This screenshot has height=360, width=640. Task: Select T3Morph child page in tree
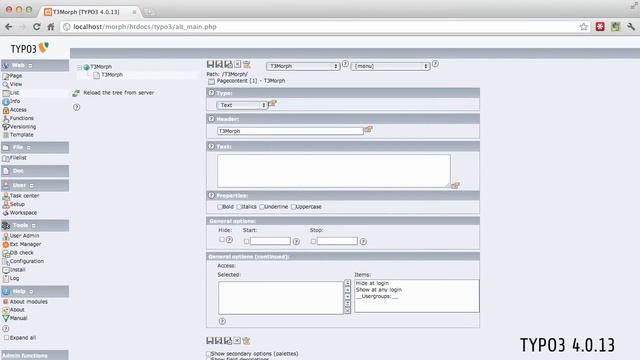[112, 75]
